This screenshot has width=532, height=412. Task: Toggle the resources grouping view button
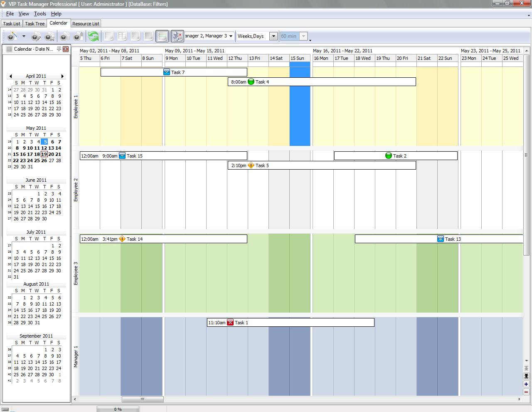(x=177, y=37)
